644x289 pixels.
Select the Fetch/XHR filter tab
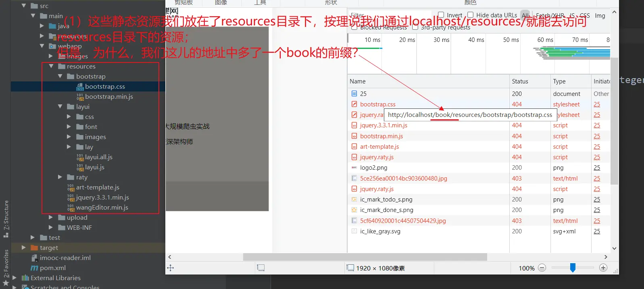550,15
